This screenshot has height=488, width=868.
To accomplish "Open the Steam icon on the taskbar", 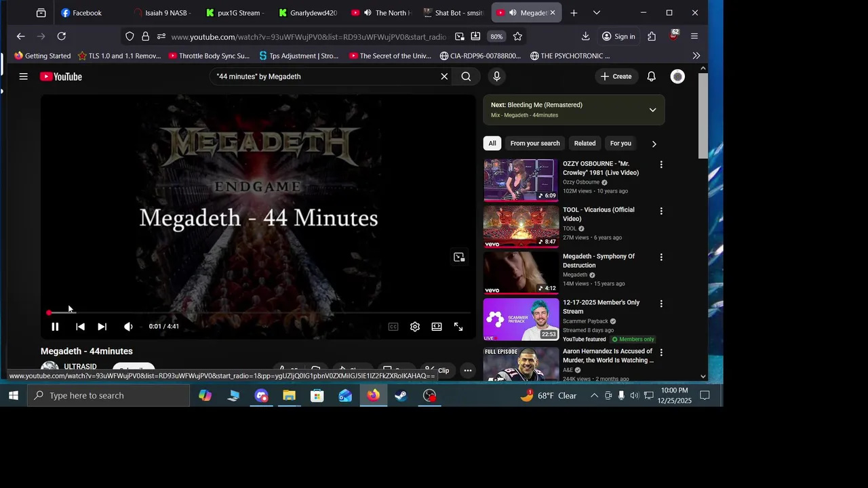I will pyautogui.click(x=401, y=396).
